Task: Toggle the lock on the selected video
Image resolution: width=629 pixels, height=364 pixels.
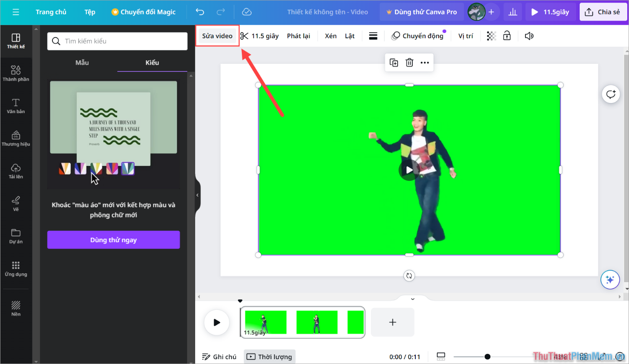Action: click(507, 36)
